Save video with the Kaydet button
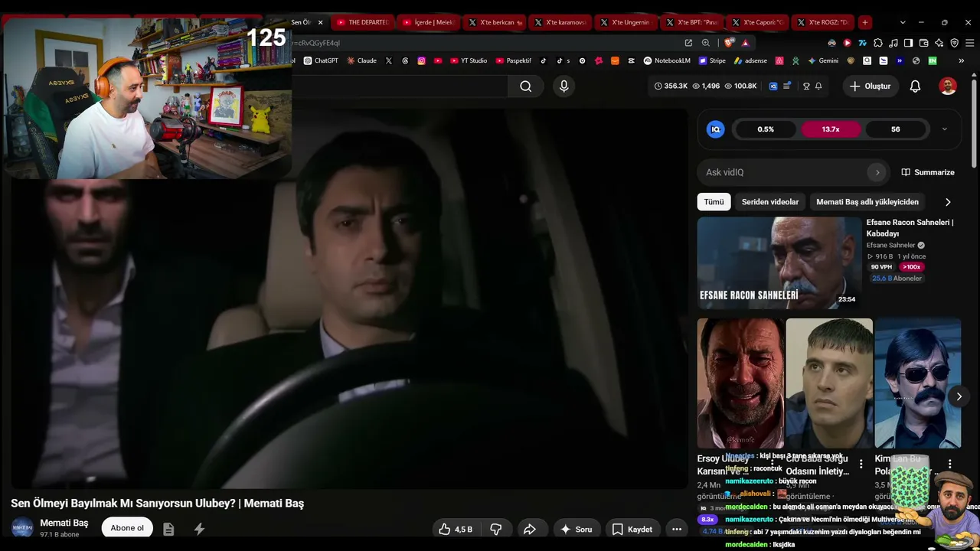Image resolution: width=980 pixels, height=551 pixels. tap(632, 529)
